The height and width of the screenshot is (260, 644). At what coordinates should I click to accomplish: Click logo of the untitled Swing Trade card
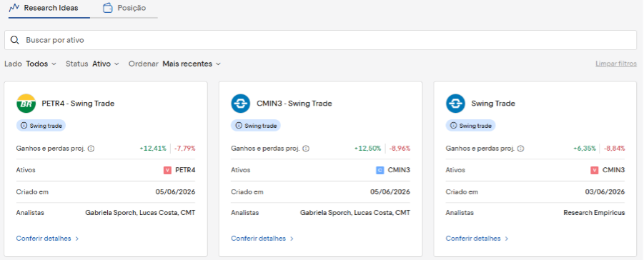455,104
